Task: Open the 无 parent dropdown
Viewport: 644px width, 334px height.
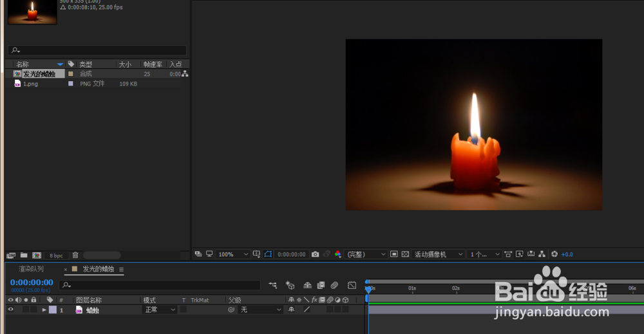Action: [x=261, y=310]
